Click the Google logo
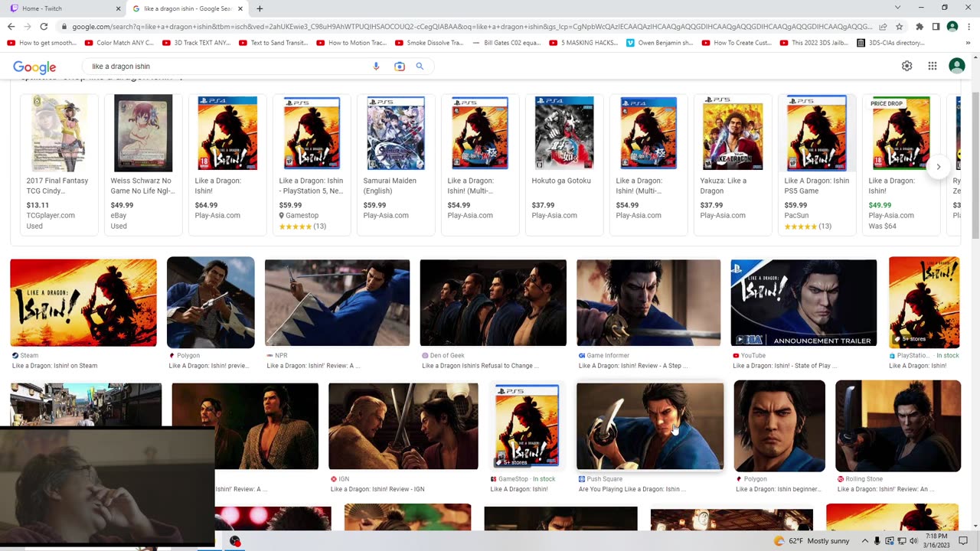Screen dimensions: 980x551 (34, 67)
